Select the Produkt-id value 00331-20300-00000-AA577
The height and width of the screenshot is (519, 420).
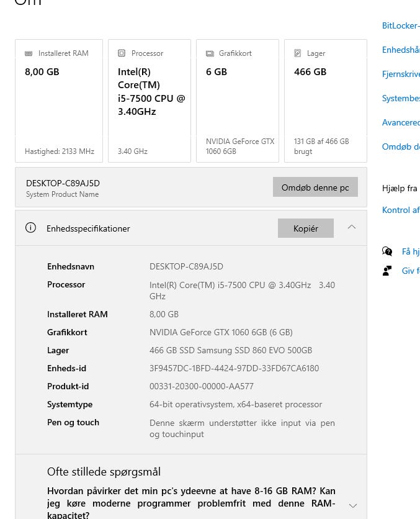[x=202, y=386]
